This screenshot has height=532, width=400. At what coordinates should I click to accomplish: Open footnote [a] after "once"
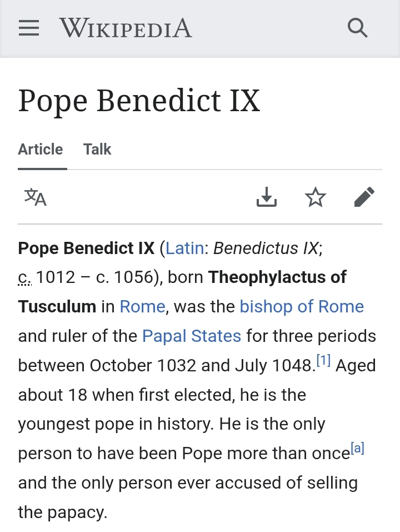(357, 449)
